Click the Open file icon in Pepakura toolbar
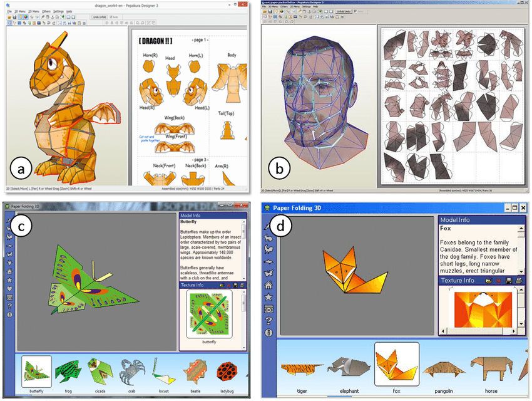This screenshot has height=401, width=532. pyautogui.click(x=8, y=16)
